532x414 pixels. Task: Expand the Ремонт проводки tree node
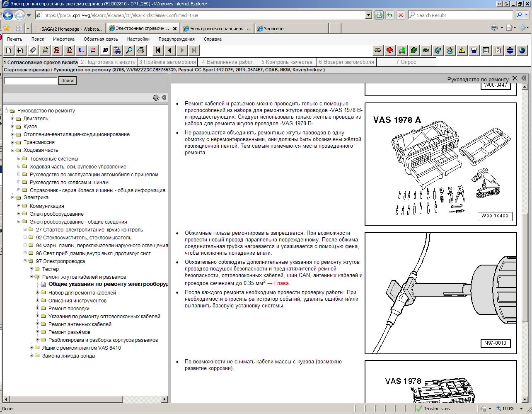click(x=38, y=308)
